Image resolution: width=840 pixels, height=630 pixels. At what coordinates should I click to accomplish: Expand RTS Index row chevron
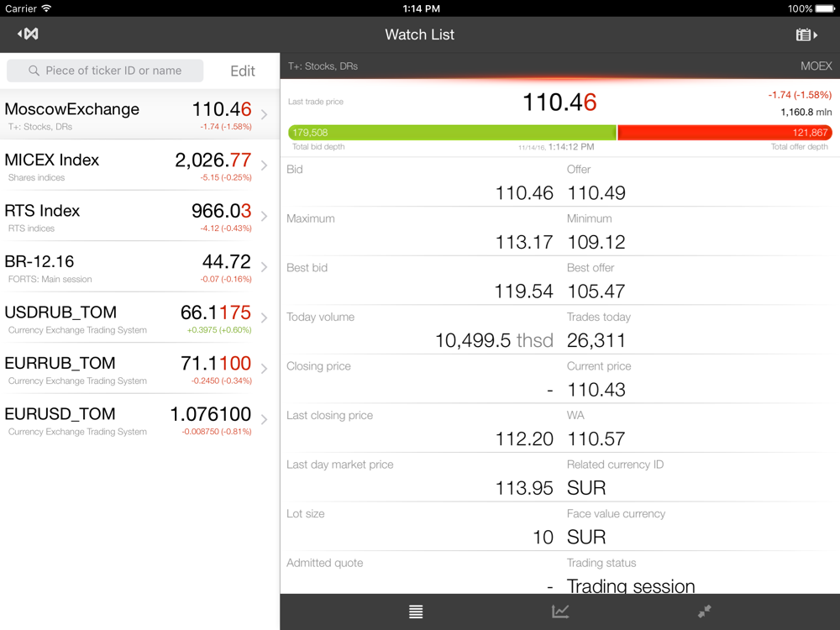point(264,216)
